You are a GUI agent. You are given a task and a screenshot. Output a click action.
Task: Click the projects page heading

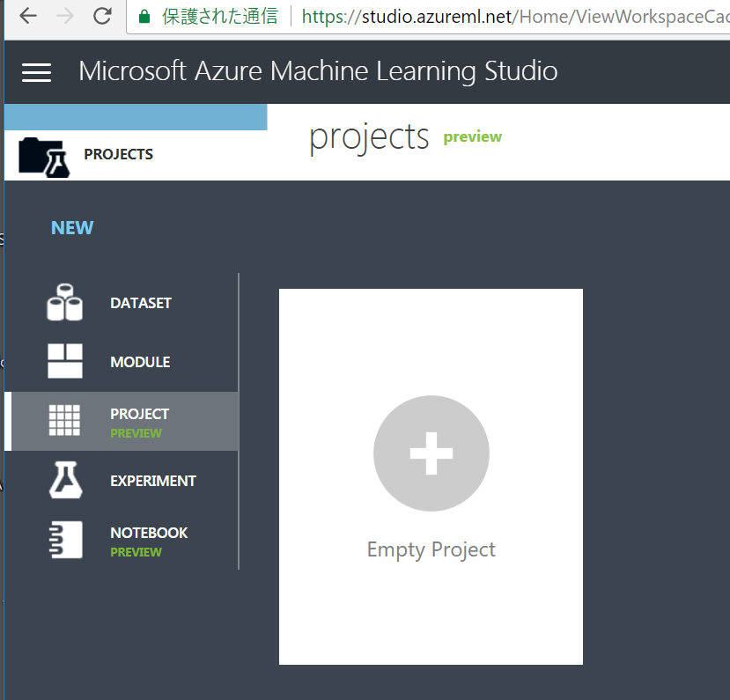[x=369, y=137]
